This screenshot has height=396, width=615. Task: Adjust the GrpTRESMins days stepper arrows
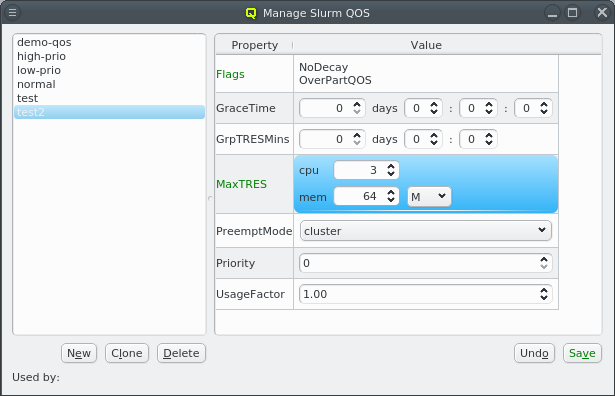pos(357,139)
